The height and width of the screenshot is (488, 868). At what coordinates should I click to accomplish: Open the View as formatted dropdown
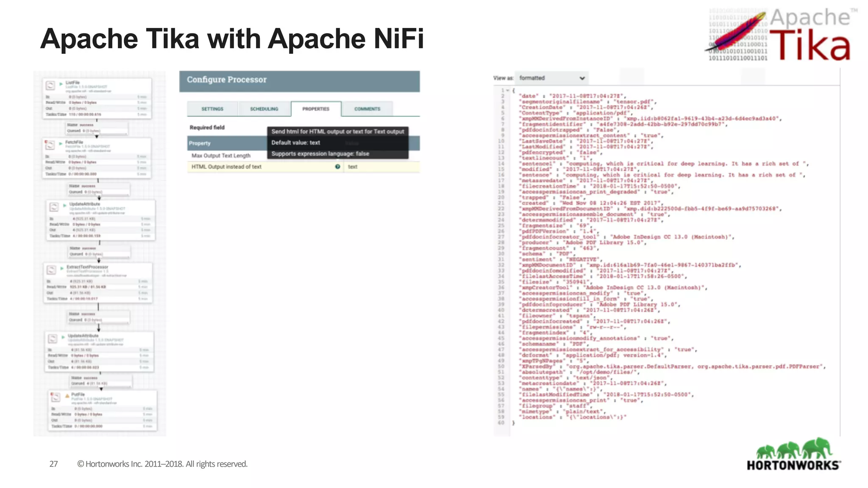[551, 78]
